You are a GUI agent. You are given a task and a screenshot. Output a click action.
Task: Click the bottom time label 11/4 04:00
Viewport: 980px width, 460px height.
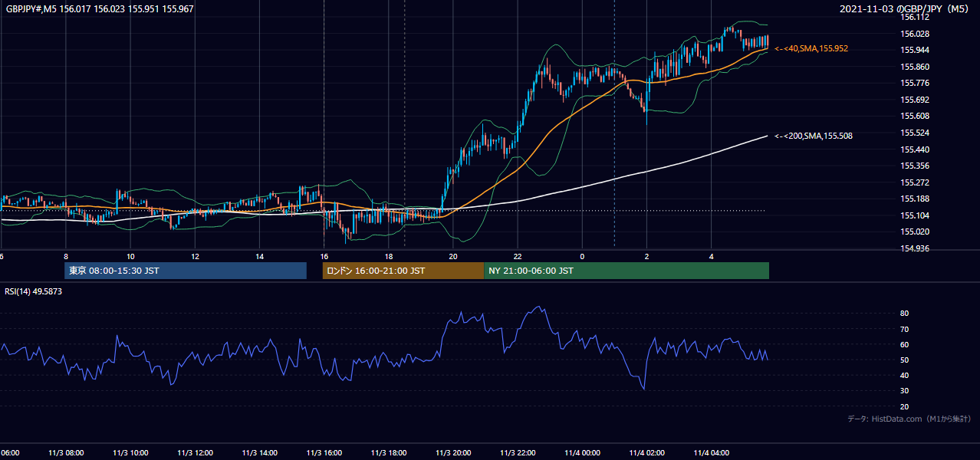[711, 452]
